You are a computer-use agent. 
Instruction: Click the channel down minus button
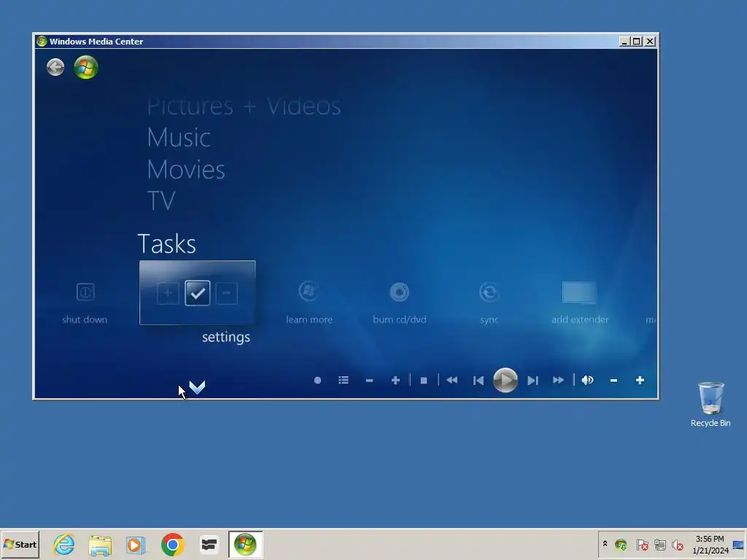coord(369,381)
